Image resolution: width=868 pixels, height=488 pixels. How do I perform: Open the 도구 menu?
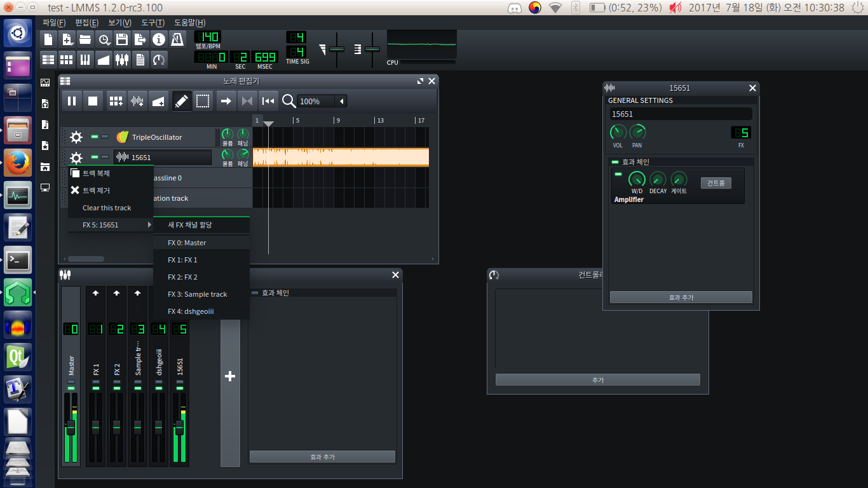pyautogui.click(x=153, y=22)
